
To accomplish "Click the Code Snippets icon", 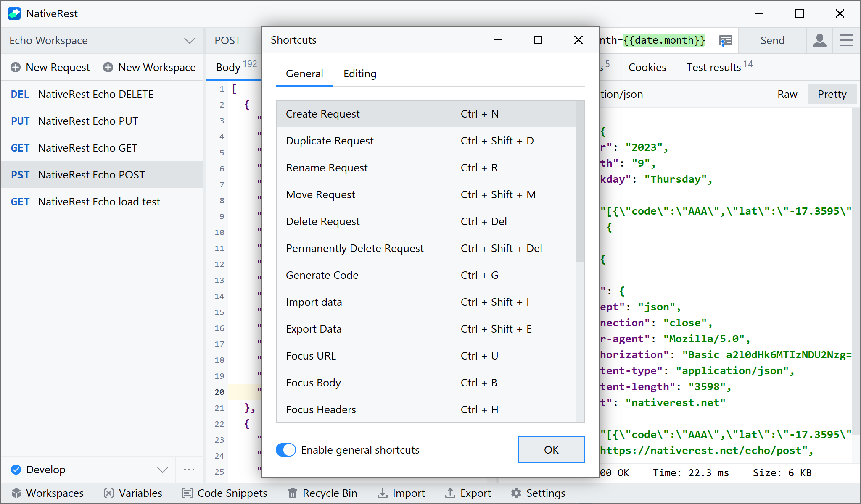I will point(188,493).
